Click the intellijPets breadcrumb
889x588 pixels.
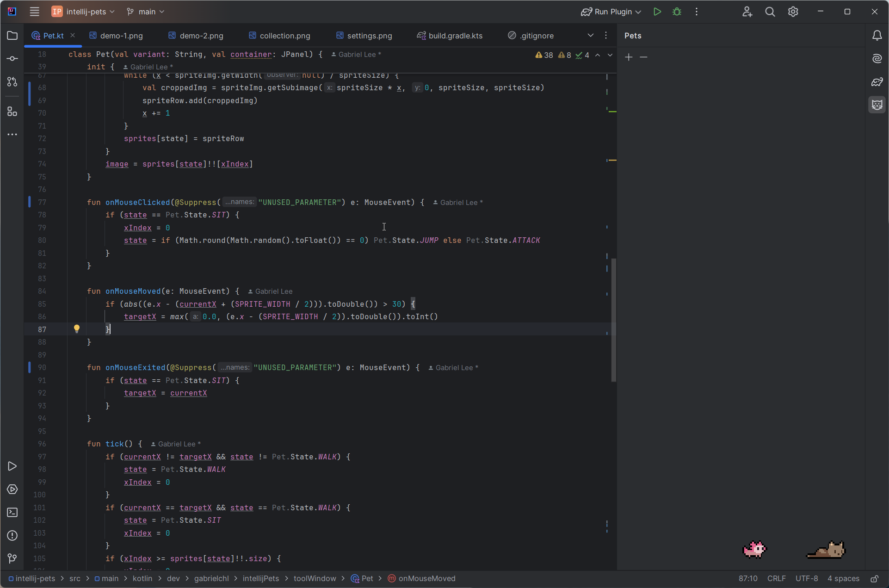coord(260,579)
